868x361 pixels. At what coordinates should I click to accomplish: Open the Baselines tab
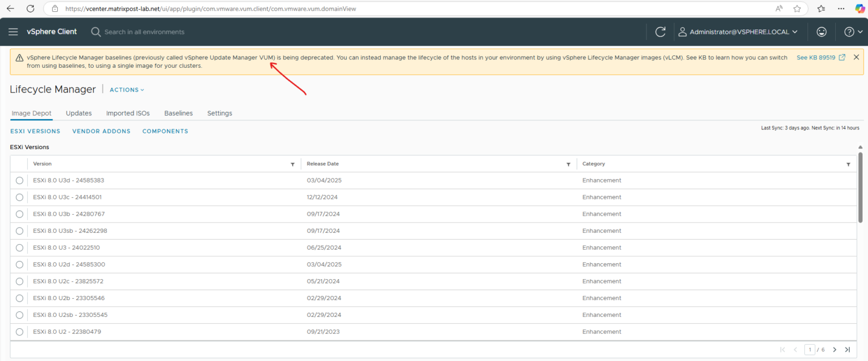[178, 113]
